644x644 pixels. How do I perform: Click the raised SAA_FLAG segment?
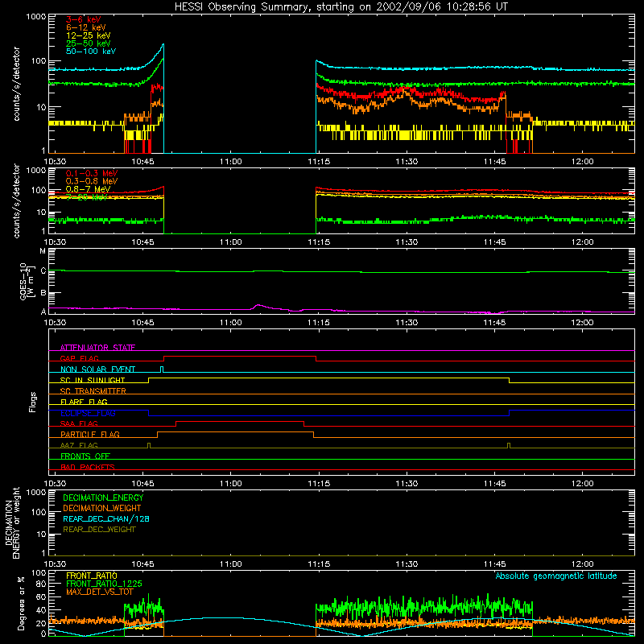pos(240,421)
